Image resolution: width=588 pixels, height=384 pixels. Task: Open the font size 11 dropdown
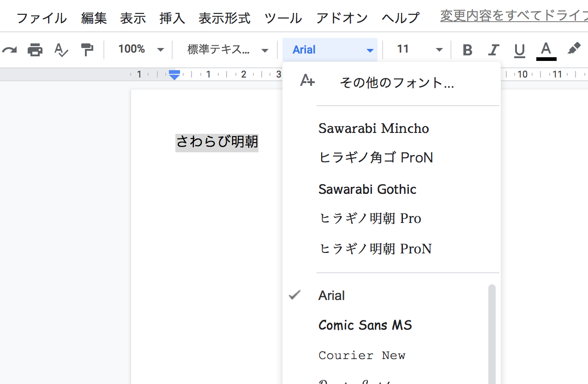pos(420,49)
